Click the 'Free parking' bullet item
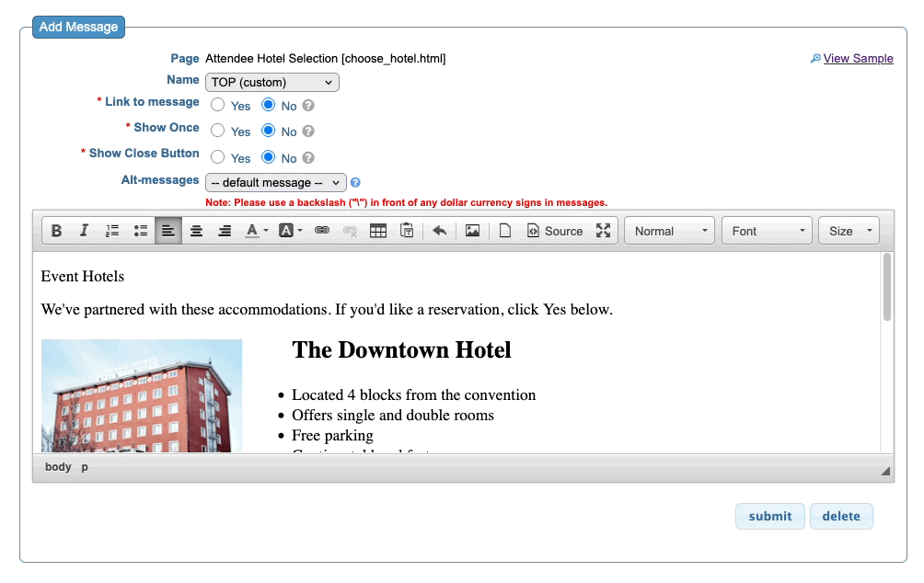Image resolution: width=924 pixels, height=583 pixels. 332,435
